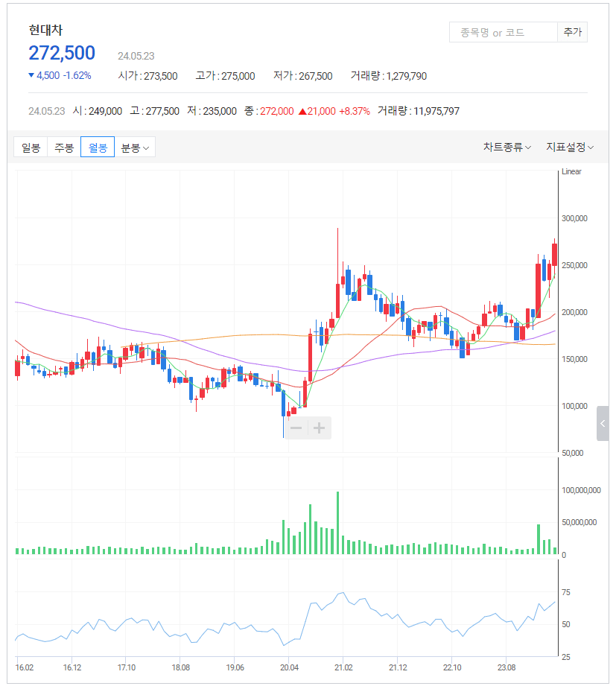This screenshot has width=616, height=689.
Task: Click the 75 RSI axis label
Action: tap(566, 592)
